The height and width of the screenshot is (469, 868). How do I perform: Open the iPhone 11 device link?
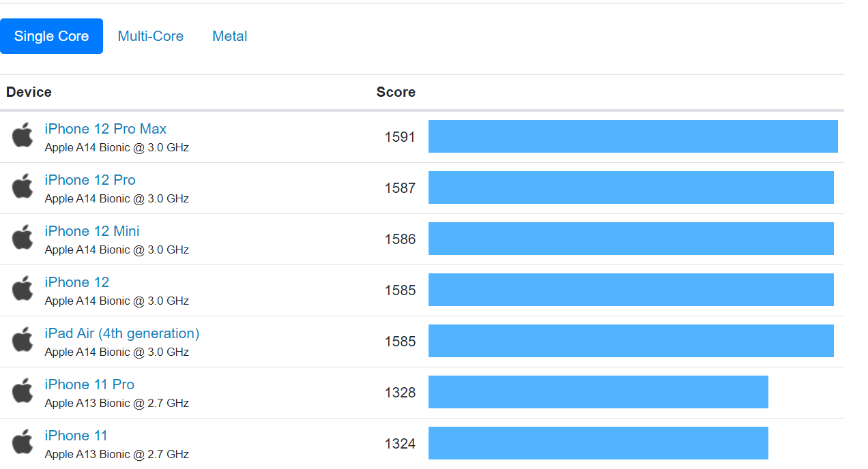[x=76, y=436]
